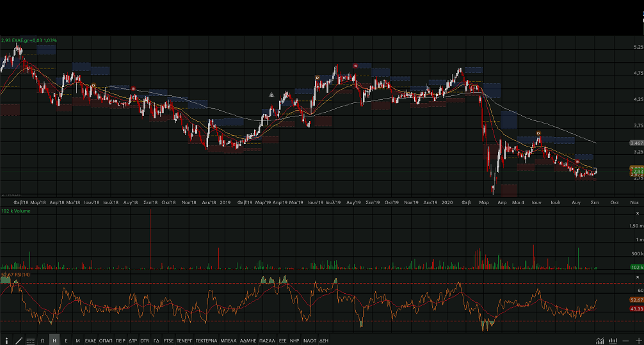Open the Volume indicator label settings
Viewport: 644px width, 345px height.
pos(15,211)
